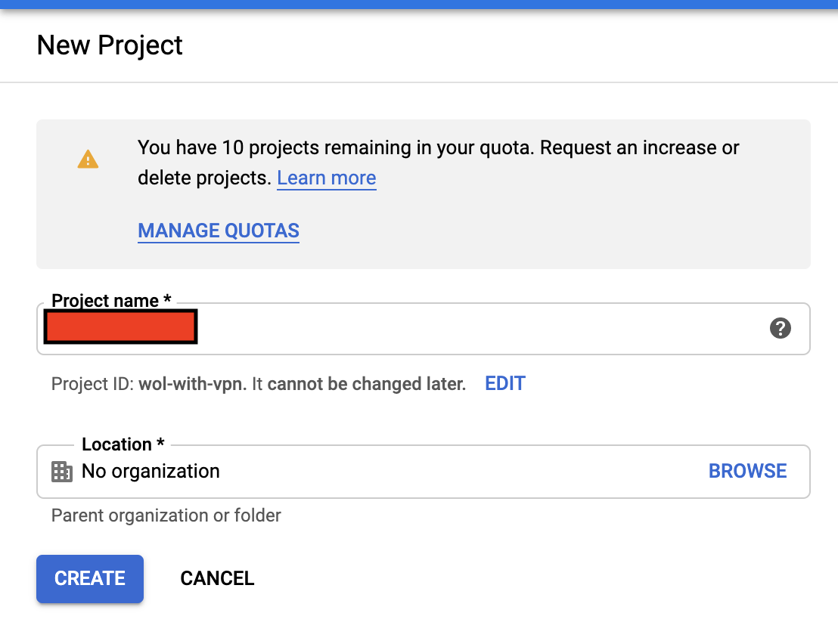Click the cannot be changed later notice
The height and width of the screenshot is (644, 838).
[367, 384]
